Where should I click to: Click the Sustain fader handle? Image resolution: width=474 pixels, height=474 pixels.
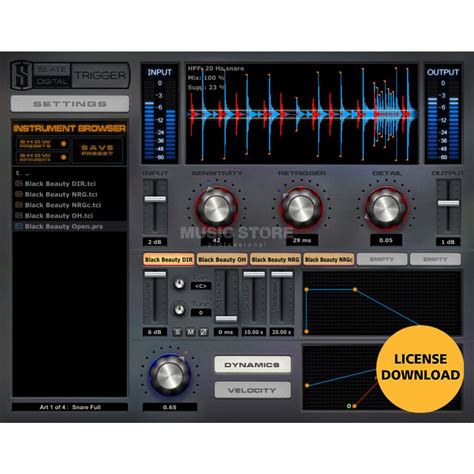[254, 274]
